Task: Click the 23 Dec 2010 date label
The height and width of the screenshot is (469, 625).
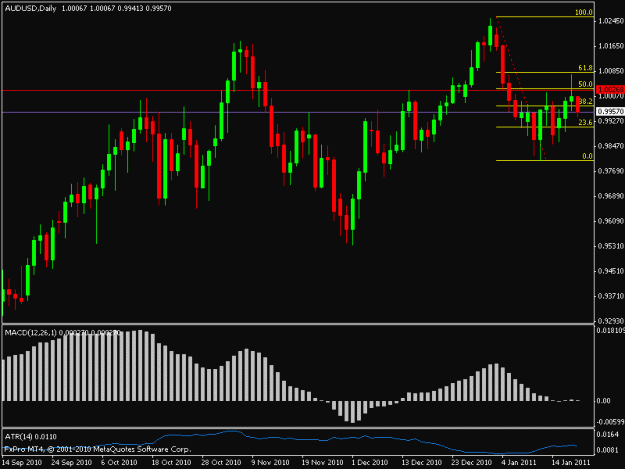Action: point(472,462)
